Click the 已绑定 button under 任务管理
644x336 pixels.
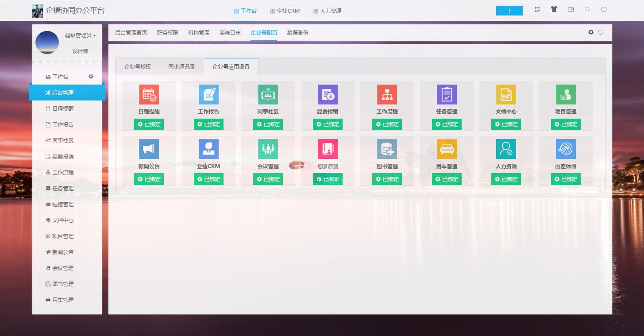point(447,124)
